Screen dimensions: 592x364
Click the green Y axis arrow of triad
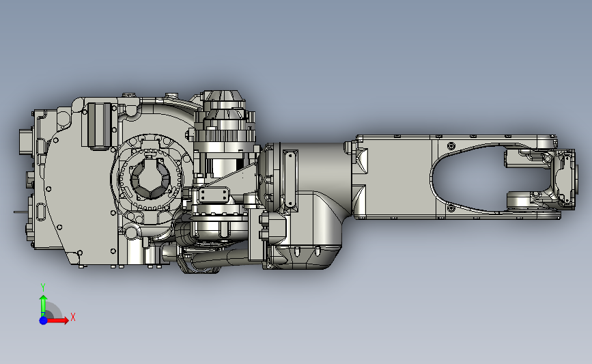point(43,306)
